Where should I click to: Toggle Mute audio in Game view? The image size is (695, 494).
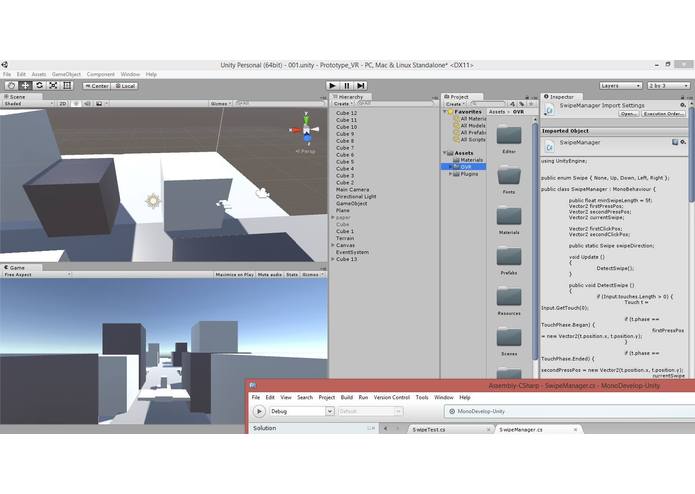tap(269, 275)
